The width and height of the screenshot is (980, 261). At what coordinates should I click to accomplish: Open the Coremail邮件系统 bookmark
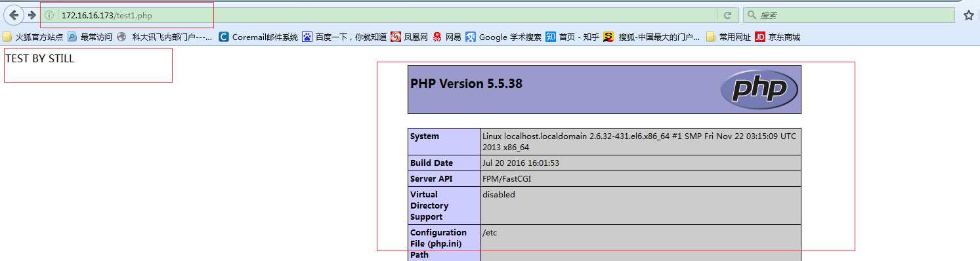point(259,37)
